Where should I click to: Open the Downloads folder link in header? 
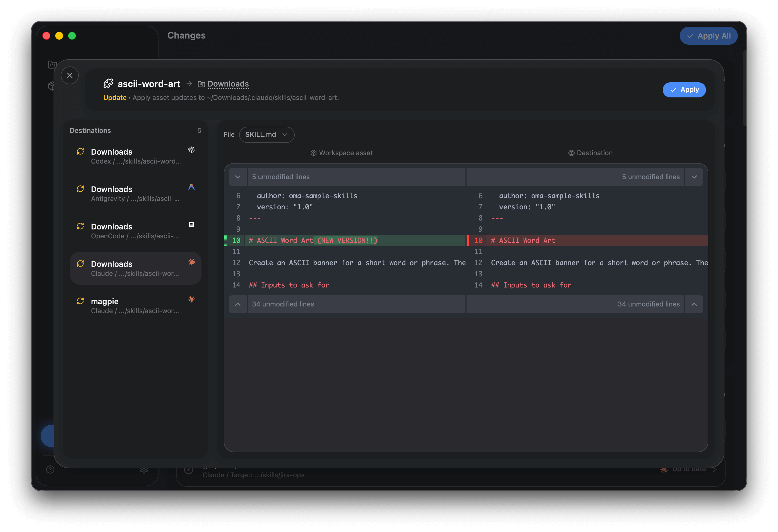[228, 84]
